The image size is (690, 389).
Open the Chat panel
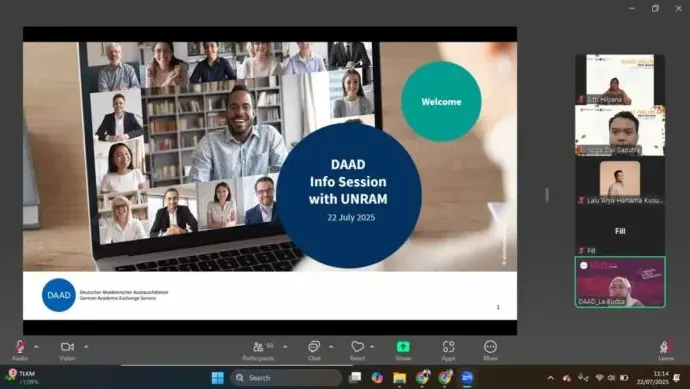[314, 350]
